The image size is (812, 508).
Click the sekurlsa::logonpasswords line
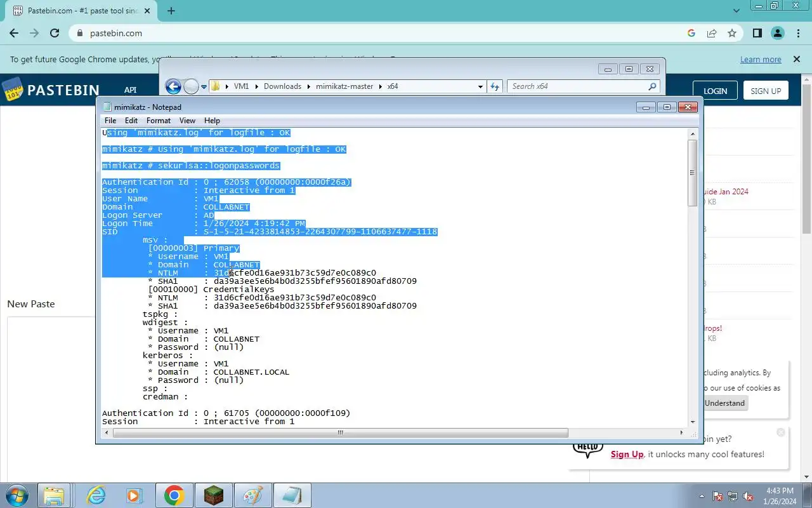(191, 166)
